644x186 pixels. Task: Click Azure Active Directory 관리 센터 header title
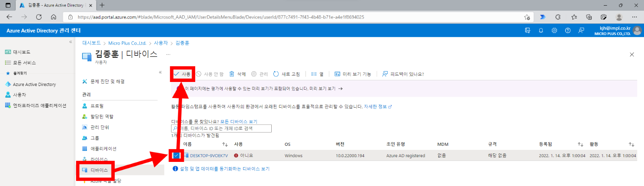(x=43, y=31)
